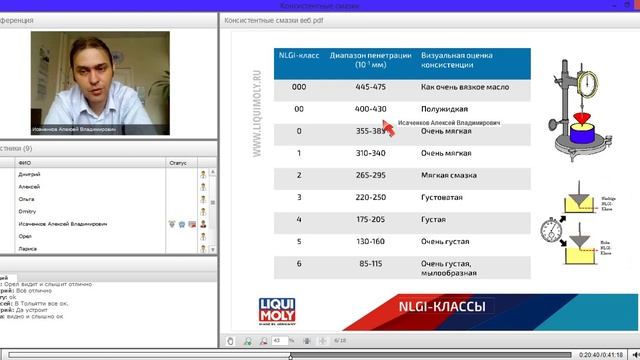
Task: Click Ольга's user role icon
Action: (x=203, y=199)
